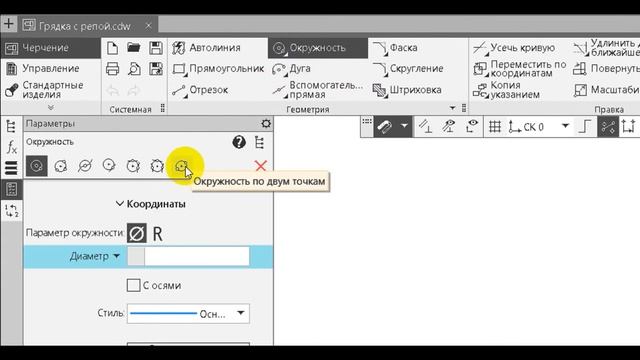Open a new document tab with plus
Image resolution: width=640 pixels, height=360 pixels.
click(9, 24)
